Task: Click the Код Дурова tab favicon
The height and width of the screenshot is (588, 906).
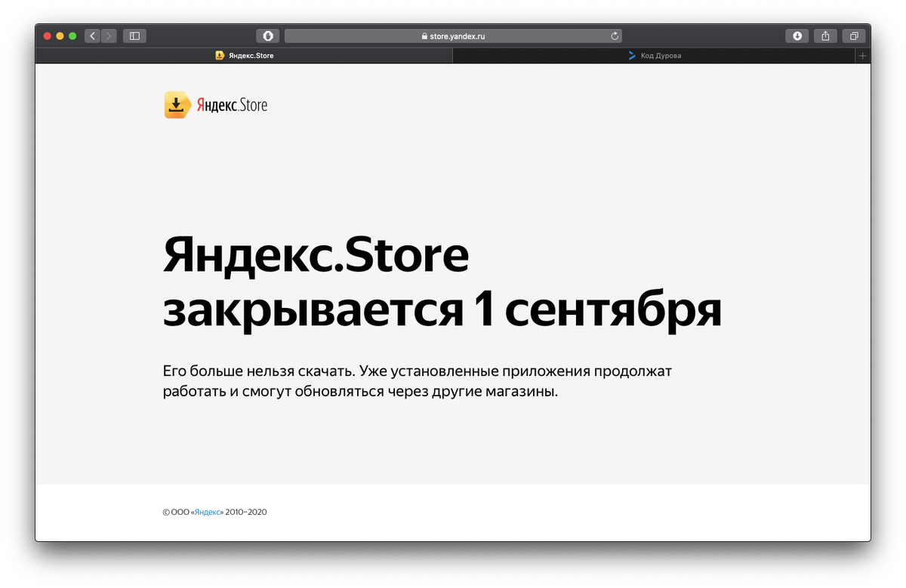Action: (632, 55)
